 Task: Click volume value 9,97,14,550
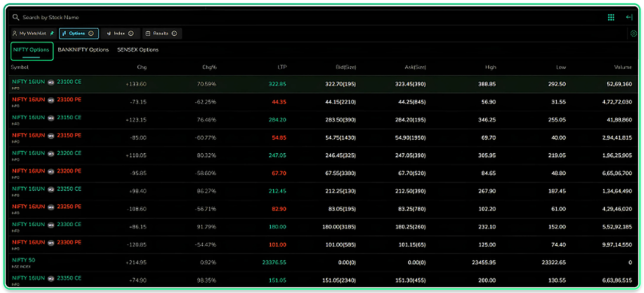617,245
